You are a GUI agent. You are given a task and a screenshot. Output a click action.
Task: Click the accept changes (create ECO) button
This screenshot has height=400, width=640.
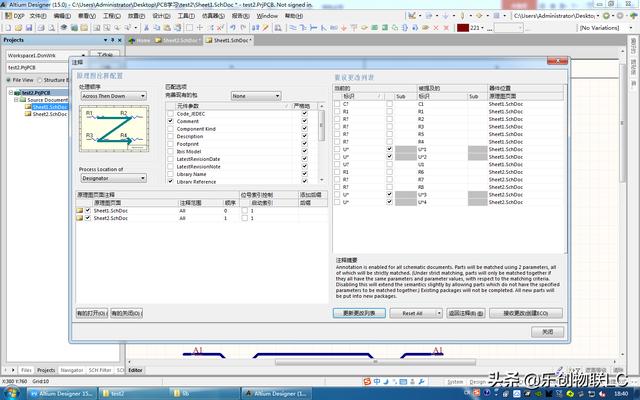click(526, 313)
